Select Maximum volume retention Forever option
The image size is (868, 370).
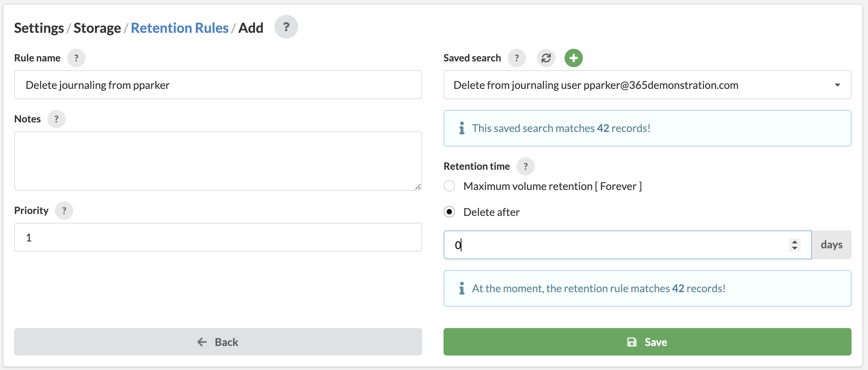449,186
